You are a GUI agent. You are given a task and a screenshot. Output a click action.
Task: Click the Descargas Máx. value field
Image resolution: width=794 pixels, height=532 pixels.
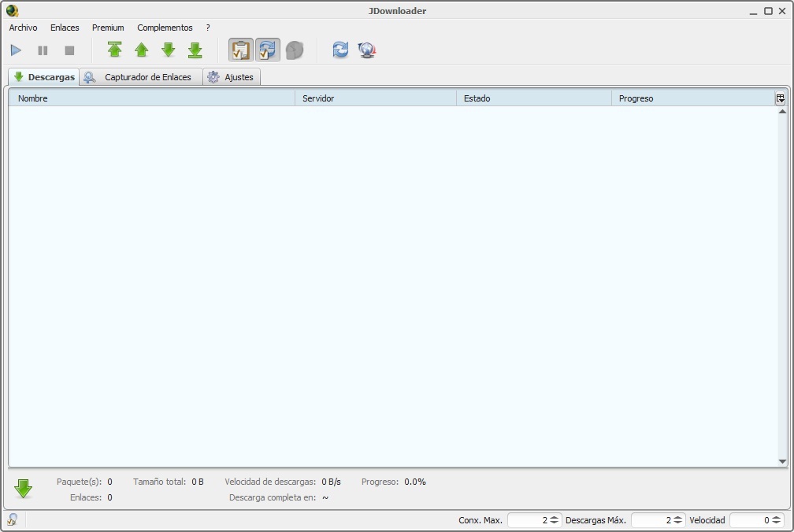tap(652, 520)
